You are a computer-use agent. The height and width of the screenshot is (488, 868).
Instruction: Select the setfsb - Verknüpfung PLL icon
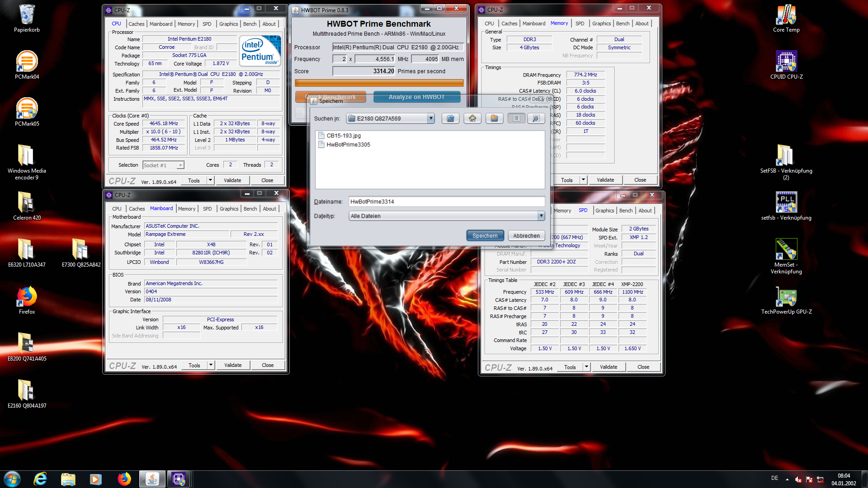(x=786, y=206)
